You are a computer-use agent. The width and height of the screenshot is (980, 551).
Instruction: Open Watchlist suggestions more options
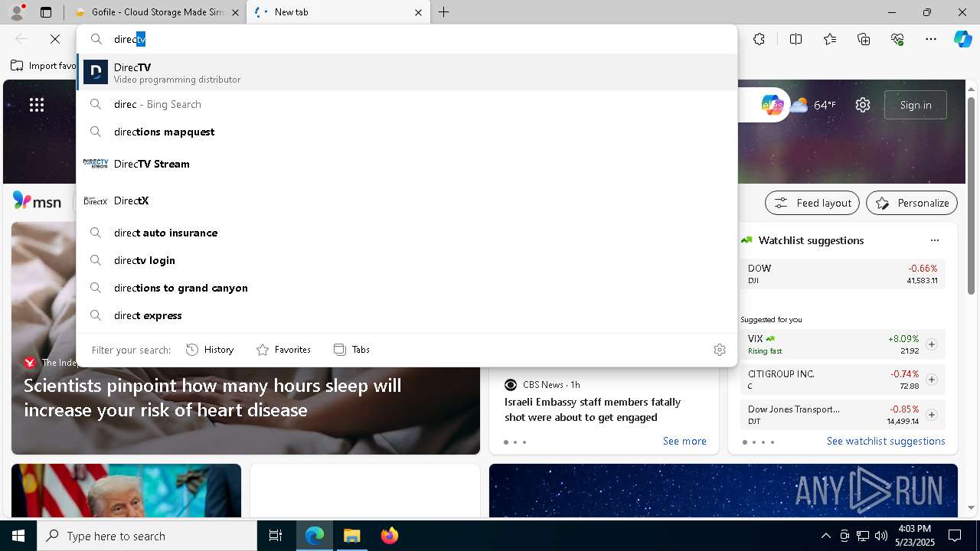935,240
